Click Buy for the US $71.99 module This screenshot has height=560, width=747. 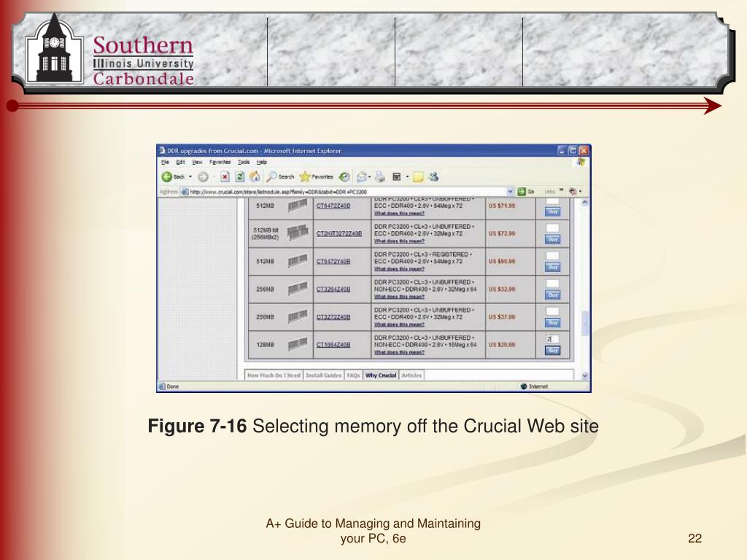pyautogui.click(x=553, y=211)
